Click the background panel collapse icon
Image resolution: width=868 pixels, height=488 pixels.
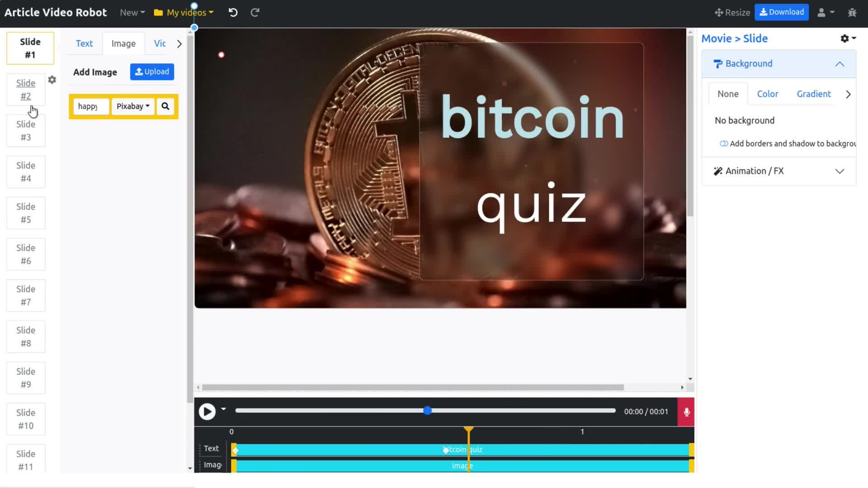[x=840, y=64]
